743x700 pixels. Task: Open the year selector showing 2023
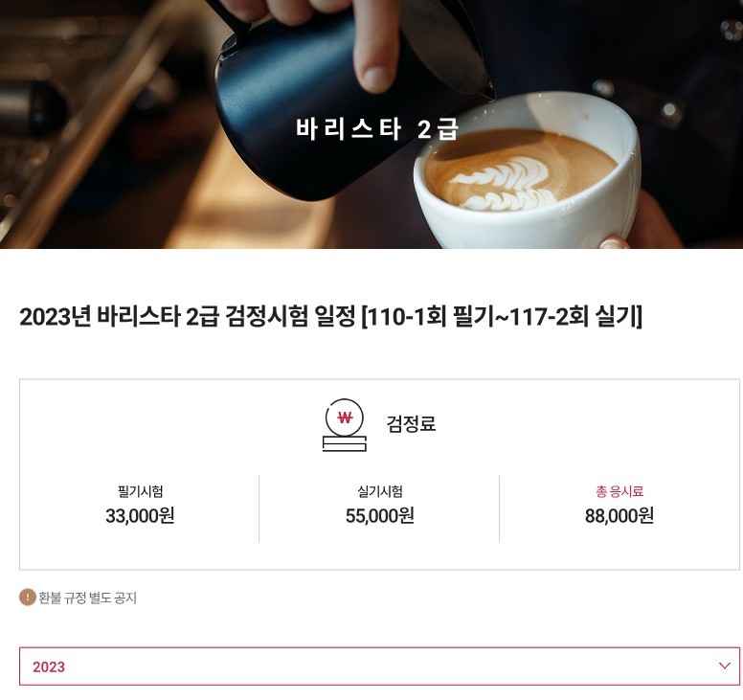(x=379, y=666)
